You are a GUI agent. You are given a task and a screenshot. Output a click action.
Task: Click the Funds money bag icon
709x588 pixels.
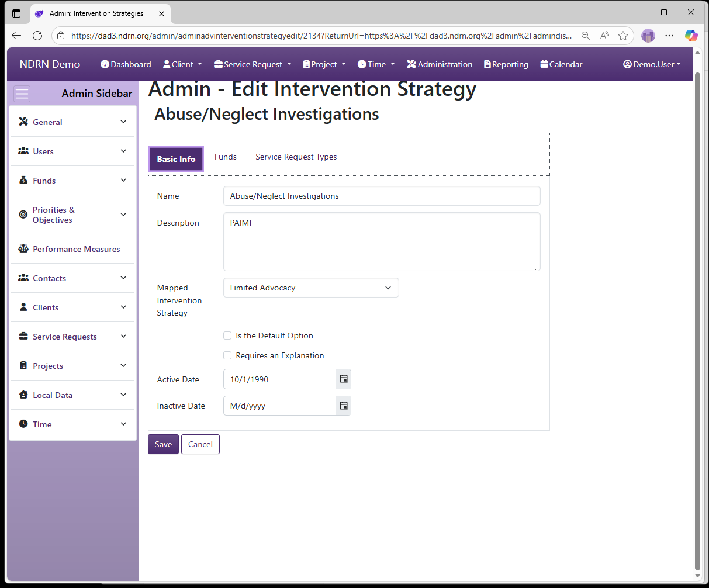point(23,181)
